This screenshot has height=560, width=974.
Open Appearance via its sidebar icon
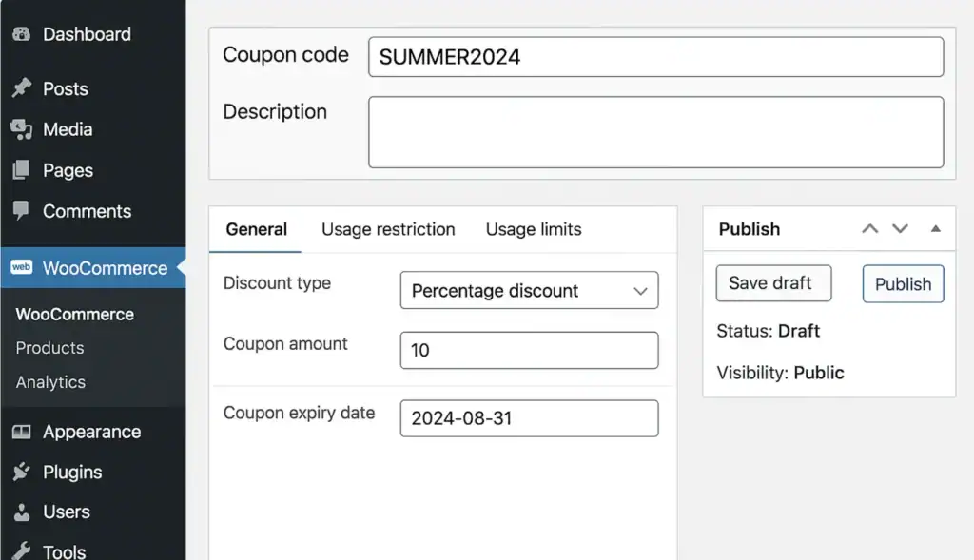21,432
